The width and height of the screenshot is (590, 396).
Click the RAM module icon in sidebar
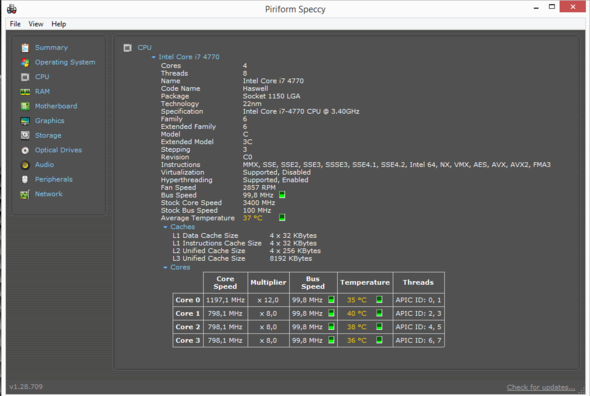coord(25,92)
